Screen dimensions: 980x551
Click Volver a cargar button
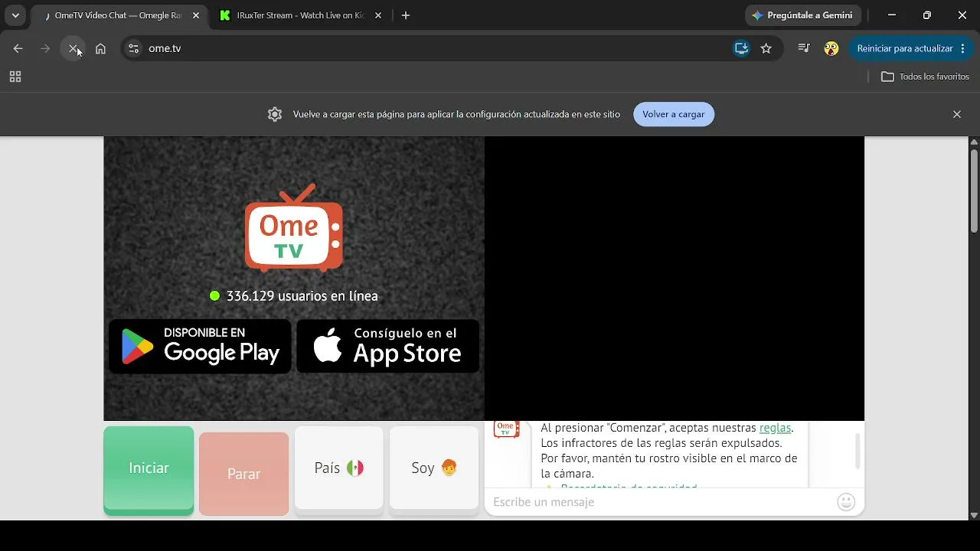[x=674, y=114]
